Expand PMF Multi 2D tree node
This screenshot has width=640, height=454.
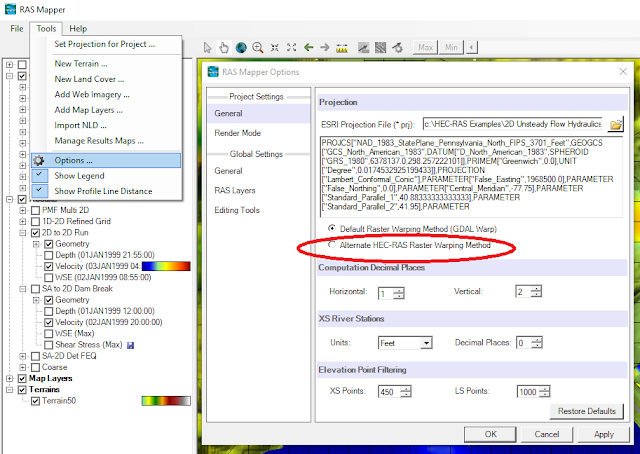[23, 210]
